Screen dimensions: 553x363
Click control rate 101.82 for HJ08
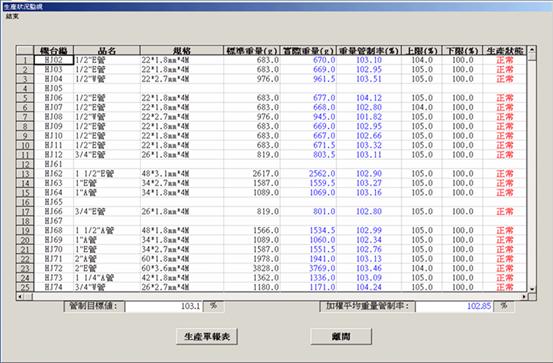tap(369, 117)
